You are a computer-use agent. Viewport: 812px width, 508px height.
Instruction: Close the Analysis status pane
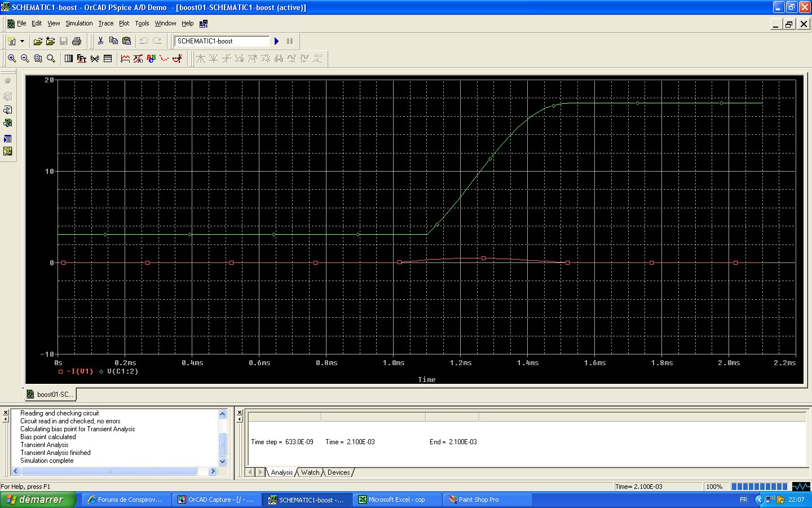[240, 413]
